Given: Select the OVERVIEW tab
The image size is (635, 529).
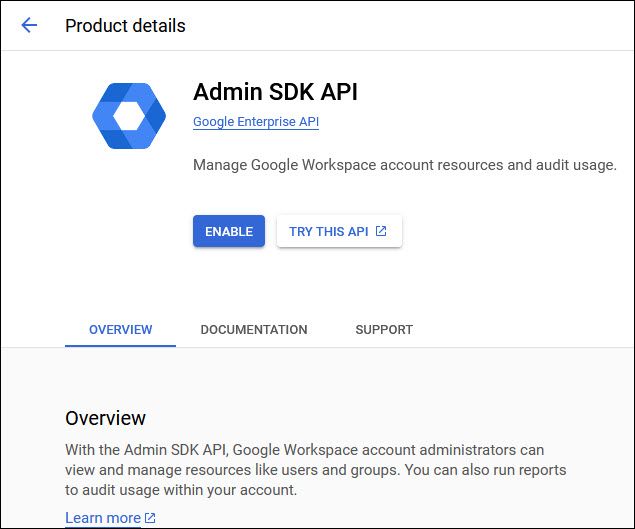Looking at the screenshot, I should (120, 329).
